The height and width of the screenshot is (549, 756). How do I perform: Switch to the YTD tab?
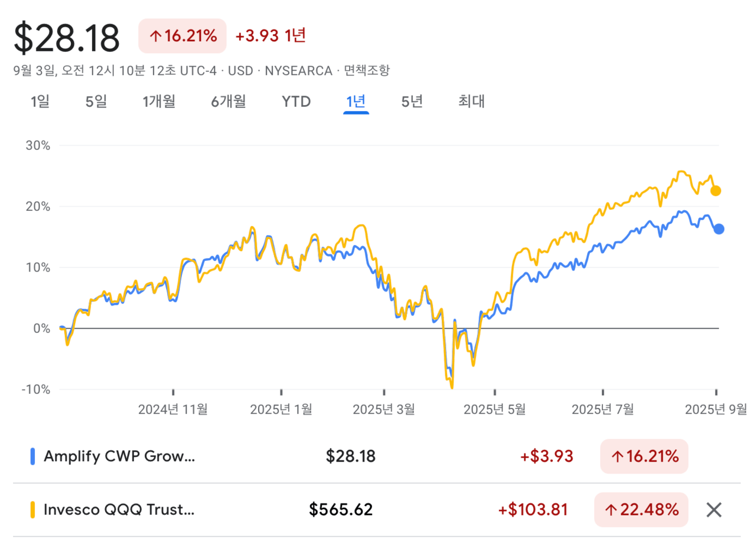(x=296, y=102)
